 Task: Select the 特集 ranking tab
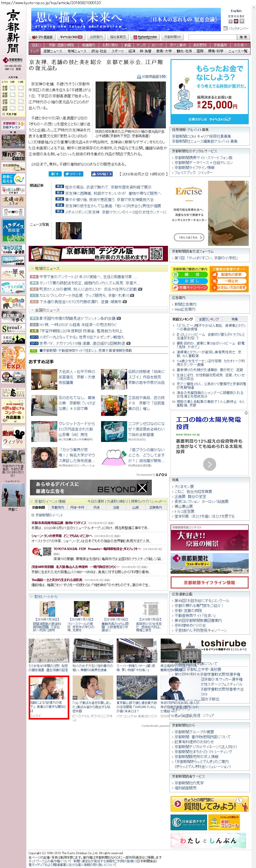pyautogui.click(x=234, y=319)
